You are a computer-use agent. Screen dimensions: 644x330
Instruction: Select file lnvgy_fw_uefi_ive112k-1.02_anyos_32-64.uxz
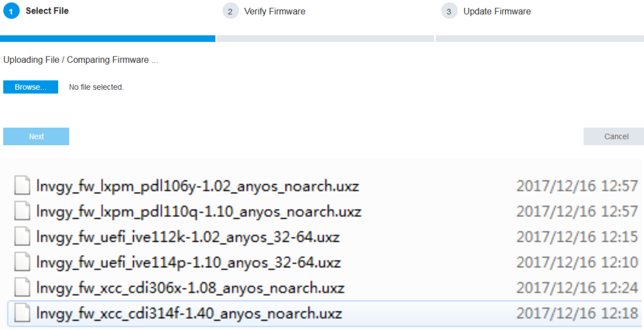click(x=188, y=237)
